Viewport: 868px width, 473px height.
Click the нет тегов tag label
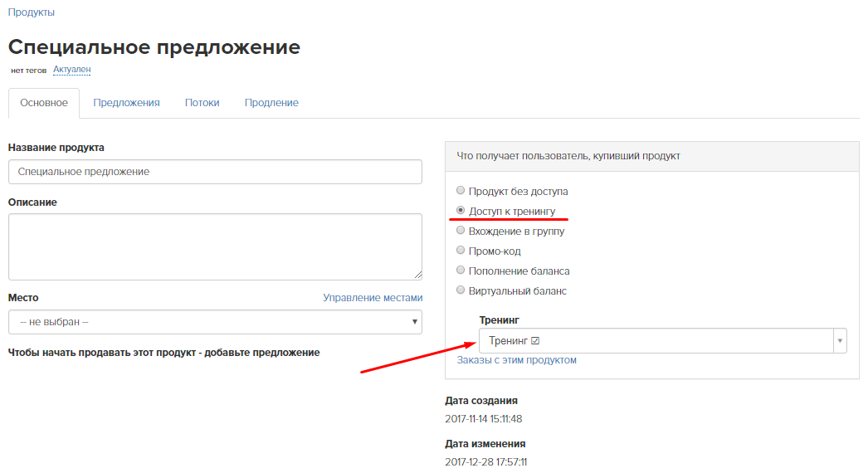click(x=29, y=71)
